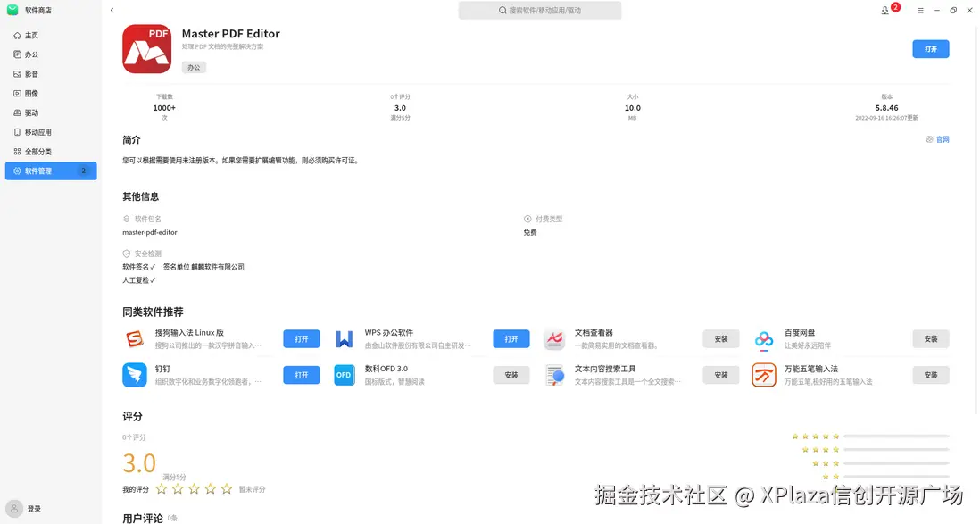Click the Master PDF Editor title
Screen dimensions: 980x524
230,34
